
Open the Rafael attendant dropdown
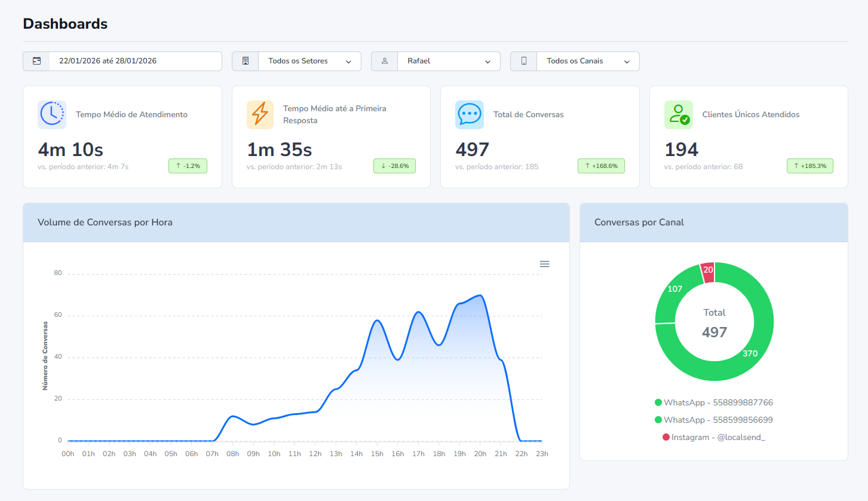449,61
